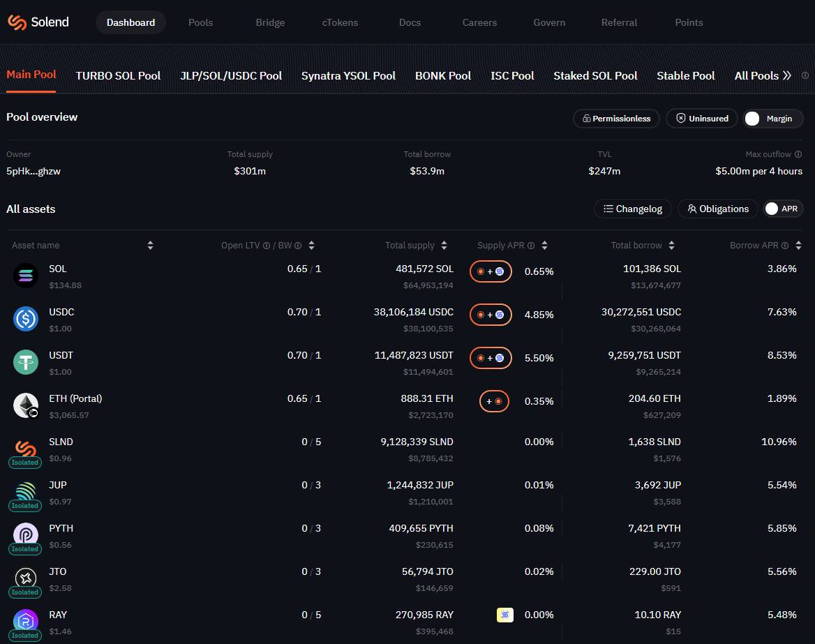This screenshot has height=644, width=815.
Task: Switch to Stable Pool tab
Action: 686,75
